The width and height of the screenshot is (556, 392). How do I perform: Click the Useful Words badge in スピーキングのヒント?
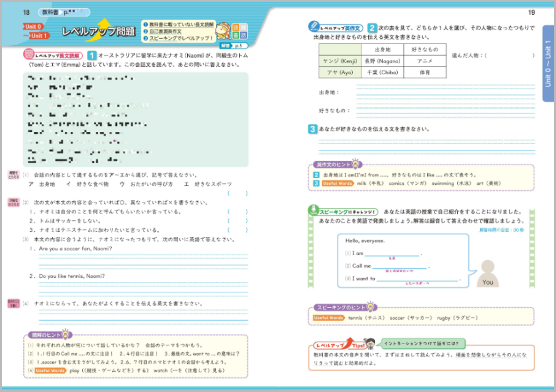tap(328, 318)
